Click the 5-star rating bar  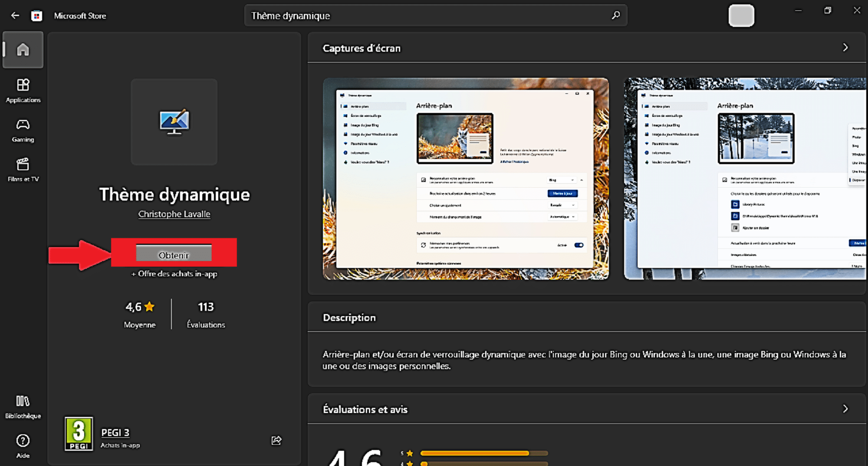click(x=484, y=453)
